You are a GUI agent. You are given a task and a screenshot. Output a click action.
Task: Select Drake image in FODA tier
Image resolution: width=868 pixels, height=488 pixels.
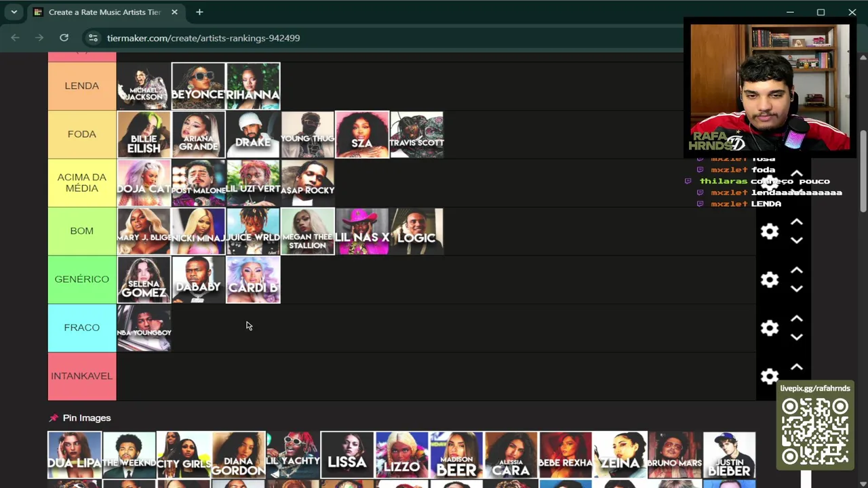point(253,135)
